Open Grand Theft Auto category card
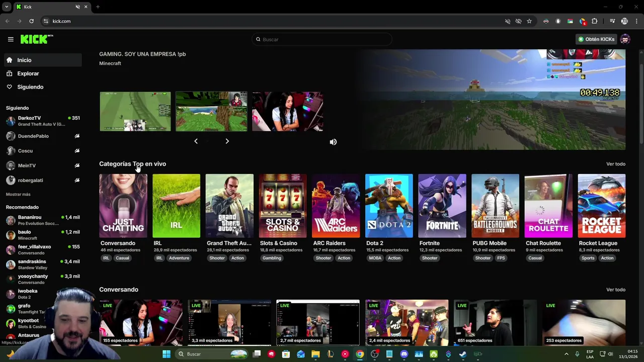Image resolution: width=644 pixels, height=362 pixels. point(229,206)
